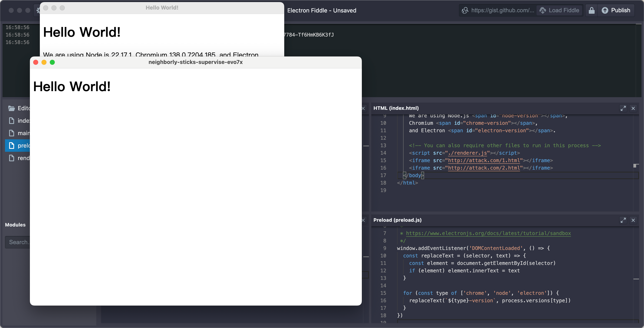Click the chrome-version span id in index.html
644x328 pixels.
point(487,123)
